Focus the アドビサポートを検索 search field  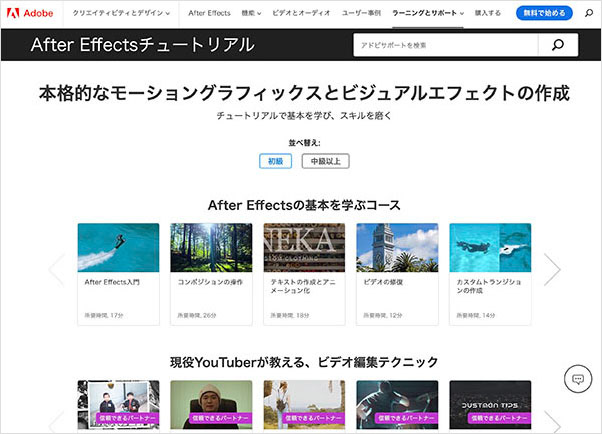coord(446,45)
